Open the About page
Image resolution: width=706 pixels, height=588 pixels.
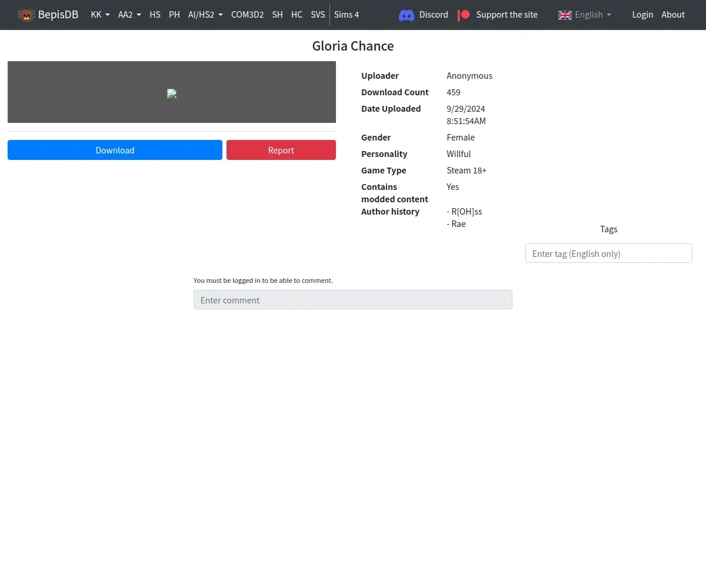[x=673, y=15]
